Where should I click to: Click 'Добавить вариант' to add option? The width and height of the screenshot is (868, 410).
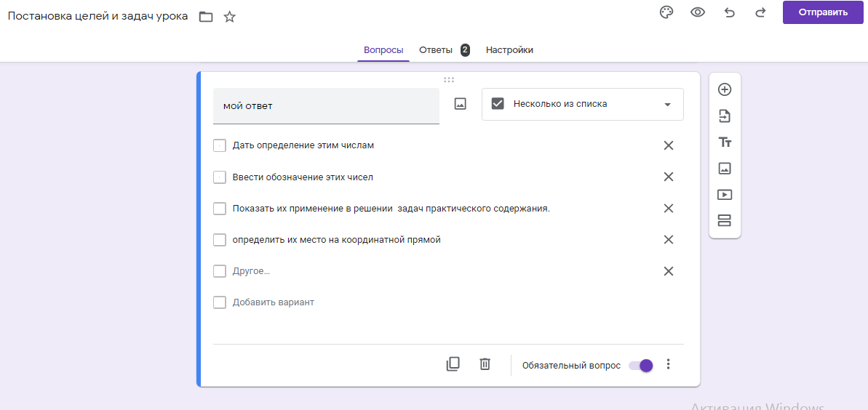pyautogui.click(x=274, y=302)
